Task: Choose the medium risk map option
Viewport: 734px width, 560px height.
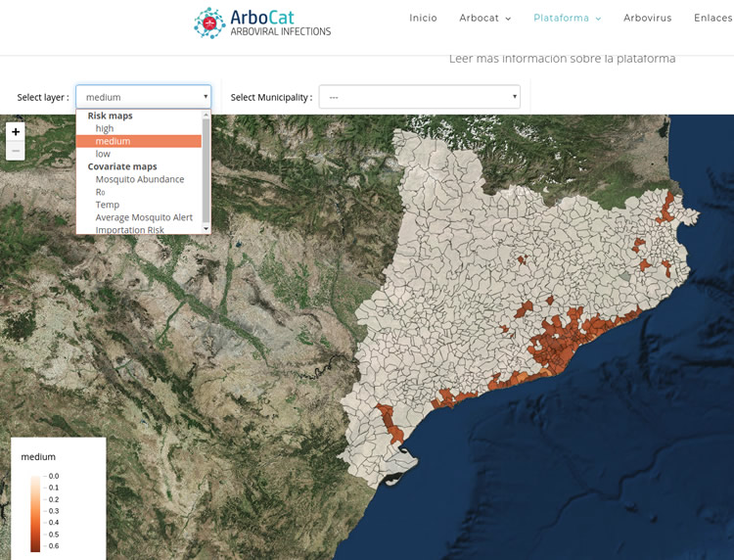Action: [x=113, y=141]
